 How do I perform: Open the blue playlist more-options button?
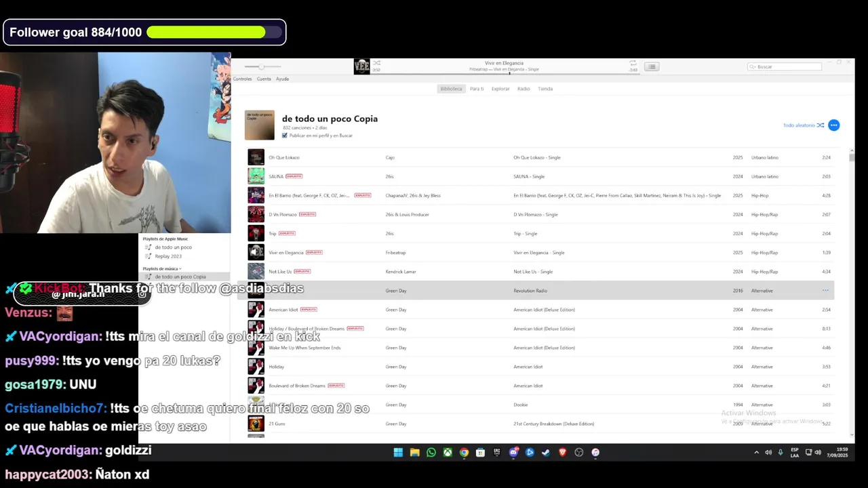(x=834, y=125)
